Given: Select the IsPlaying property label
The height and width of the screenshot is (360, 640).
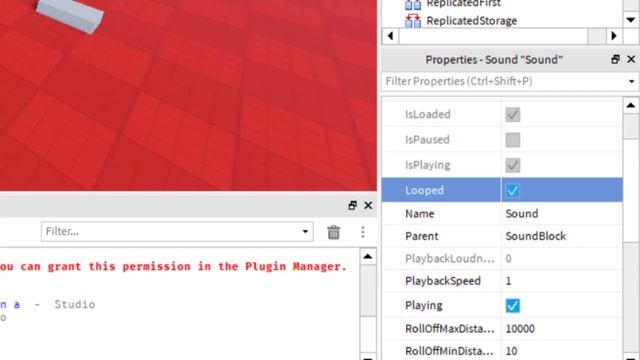Looking at the screenshot, I should (x=428, y=165).
